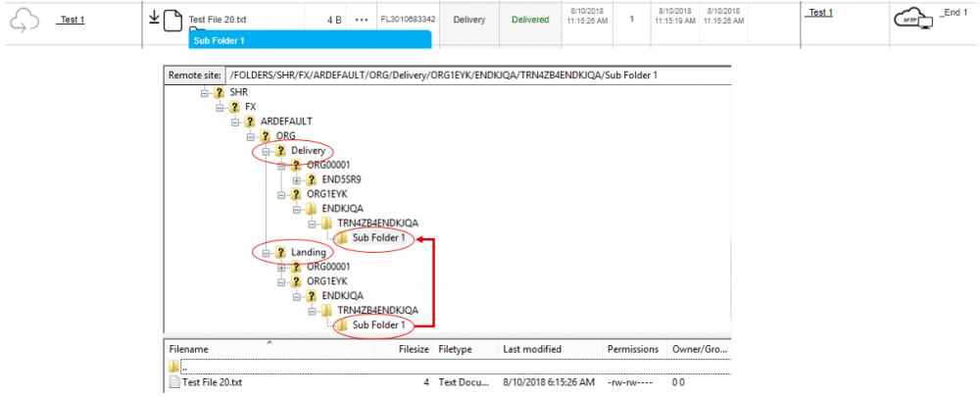Click the Remote site path input field
The image size is (980, 397).
[x=477, y=75]
